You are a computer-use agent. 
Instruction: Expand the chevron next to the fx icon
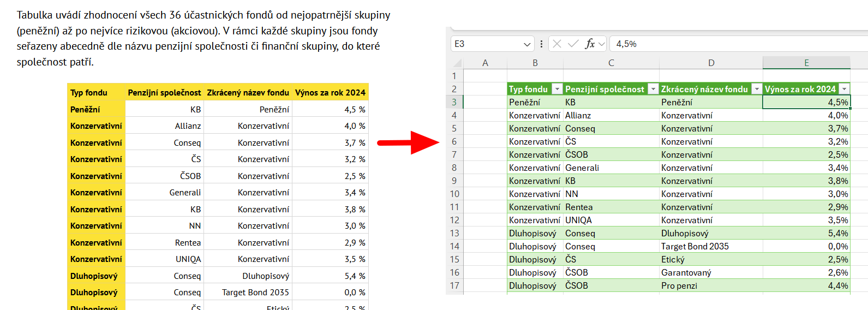click(602, 44)
